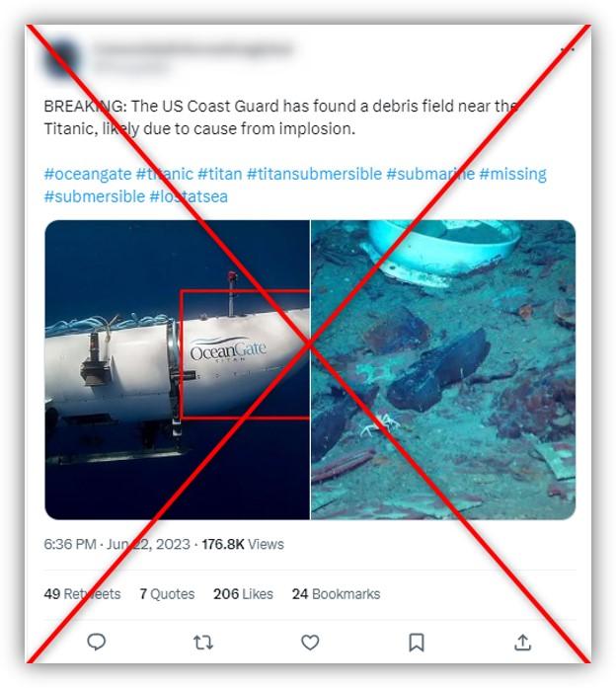Open the #titan hashtag link
The image size is (616, 688).
[220, 174]
